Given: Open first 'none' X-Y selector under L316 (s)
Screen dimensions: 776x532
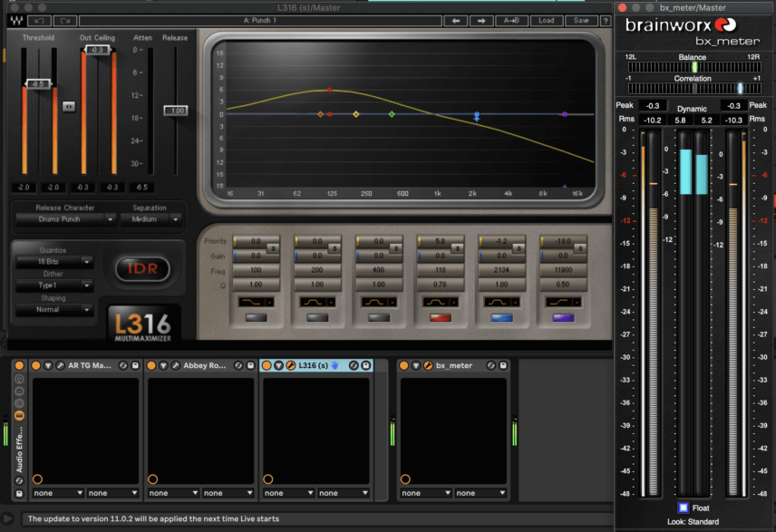Looking at the screenshot, I should (x=288, y=493).
